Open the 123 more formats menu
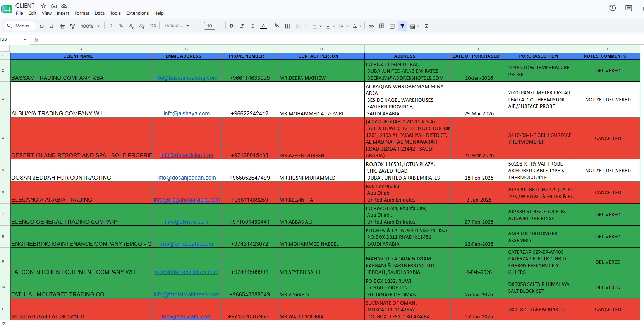644x325 pixels. [x=153, y=26]
